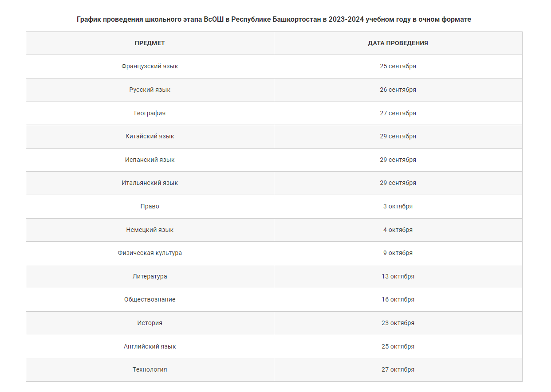Click the География table cell
This screenshot has width=551, height=392.
(x=150, y=113)
